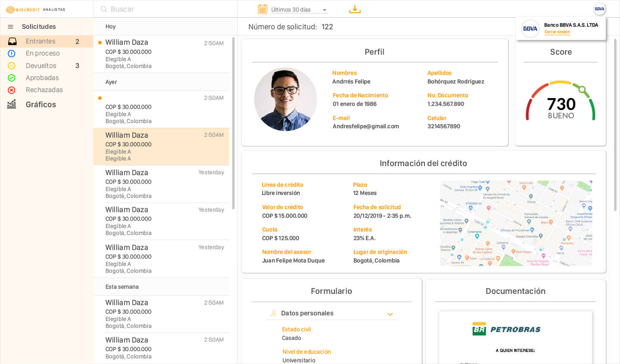This screenshot has height=364, width=620.
Task: Click the BBVA avatar in top-right corner
Action: (x=599, y=9)
